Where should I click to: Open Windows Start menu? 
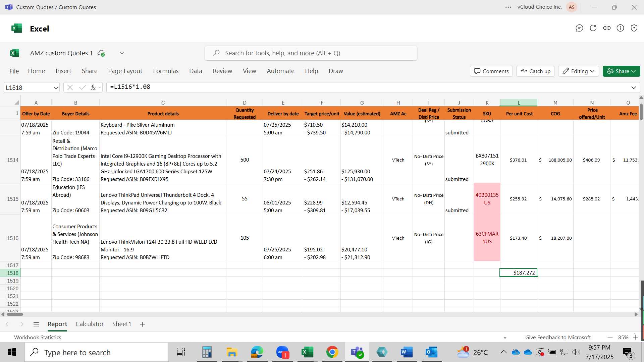pos(12,352)
